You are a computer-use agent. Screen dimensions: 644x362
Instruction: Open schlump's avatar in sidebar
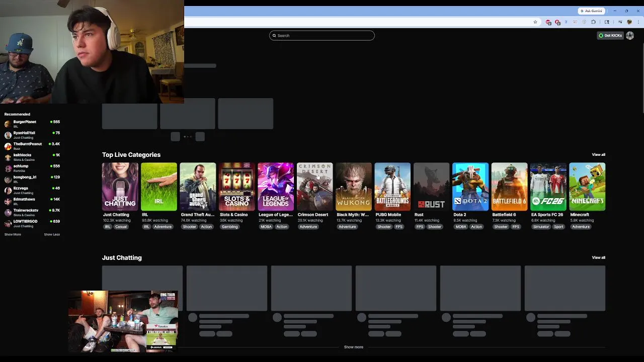8,168
